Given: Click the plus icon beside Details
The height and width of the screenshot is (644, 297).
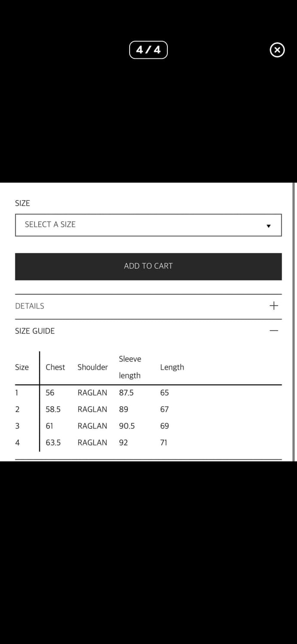Looking at the screenshot, I should [x=274, y=306].
